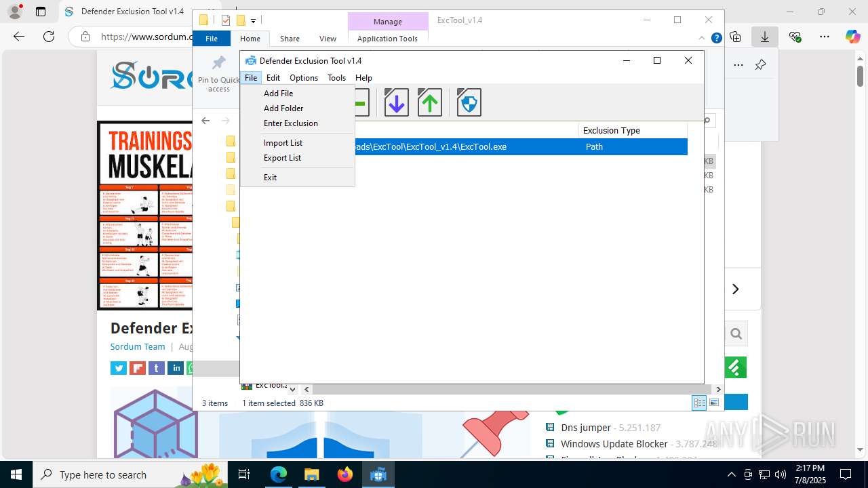Image resolution: width=868 pixels, height=488 pixels.
Task: Switch to Home ribbon tab in File Explorer
Action: pyautogui.click(x=250, y=39)
